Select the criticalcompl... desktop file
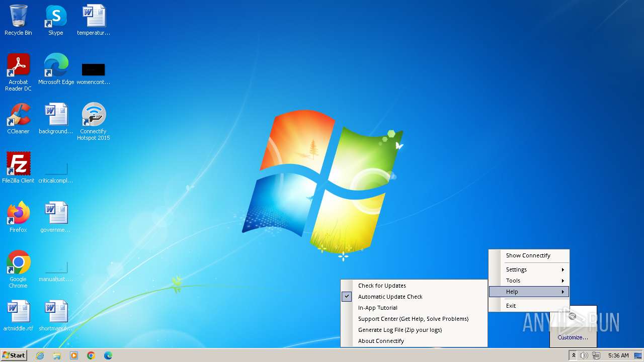 [x=56, y=171]
